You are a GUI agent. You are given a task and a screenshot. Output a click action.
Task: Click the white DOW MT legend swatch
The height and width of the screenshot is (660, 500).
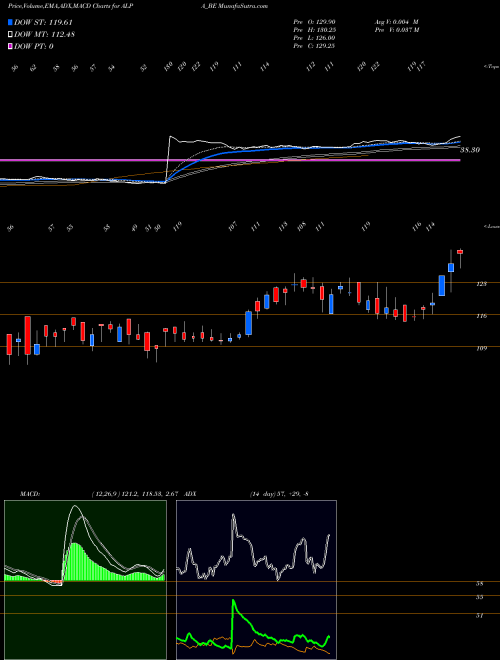click(x=10, y=35)
